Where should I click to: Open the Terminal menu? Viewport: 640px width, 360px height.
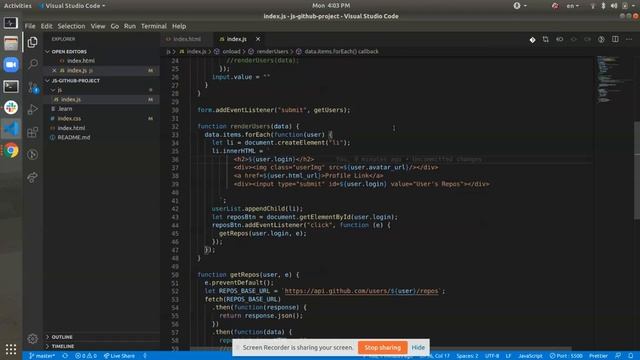pyautogui.click(x=153, y=26)
